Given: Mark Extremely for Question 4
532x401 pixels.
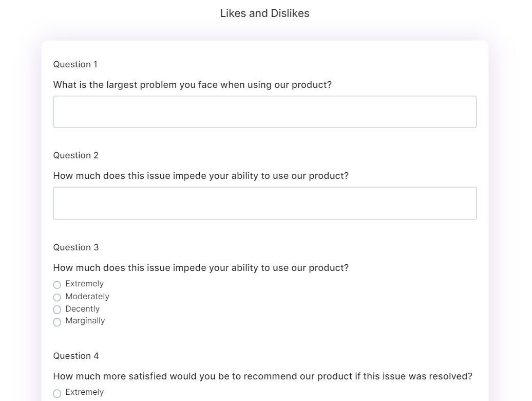Looking at the screenshot, I should 57,393.
